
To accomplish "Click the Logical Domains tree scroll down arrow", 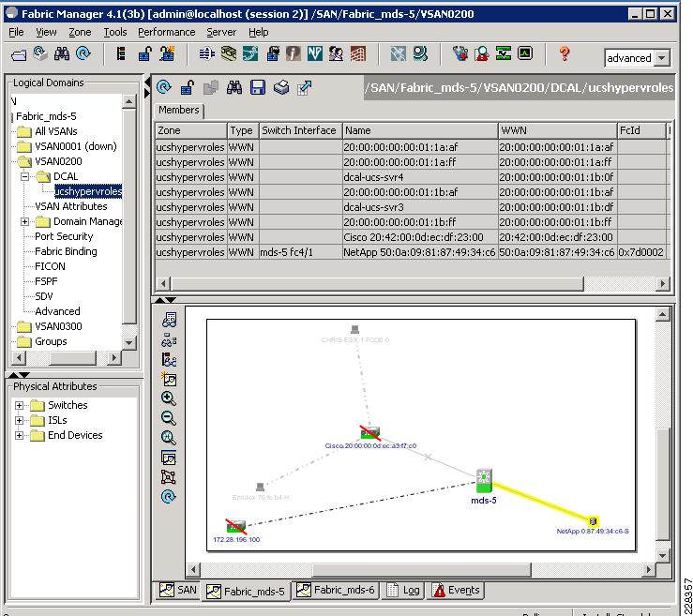I will [128, 342].
